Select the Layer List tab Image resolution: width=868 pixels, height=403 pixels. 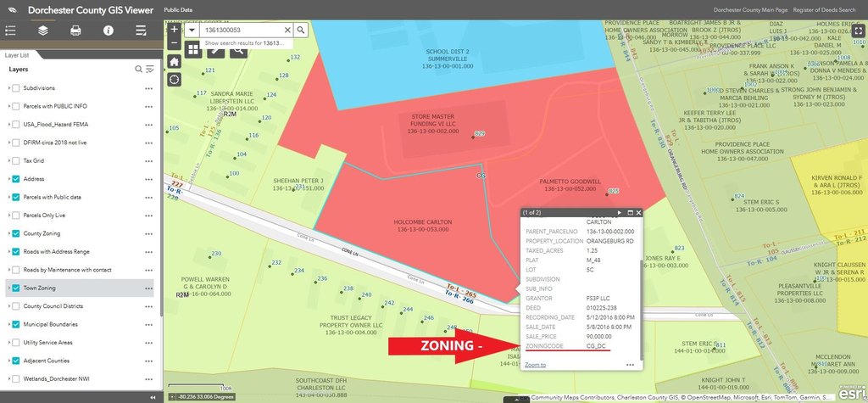[18, 55]
